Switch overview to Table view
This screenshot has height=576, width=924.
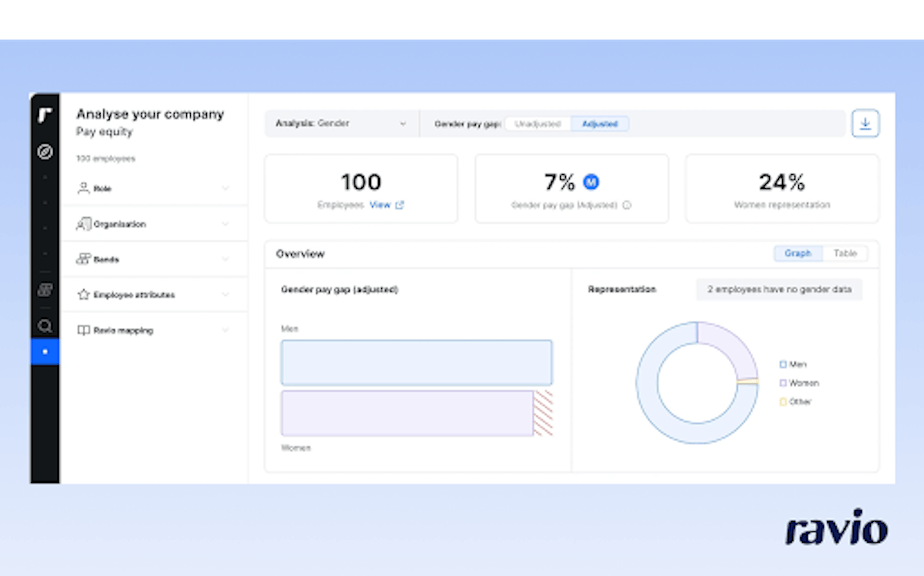coord(845,253)
